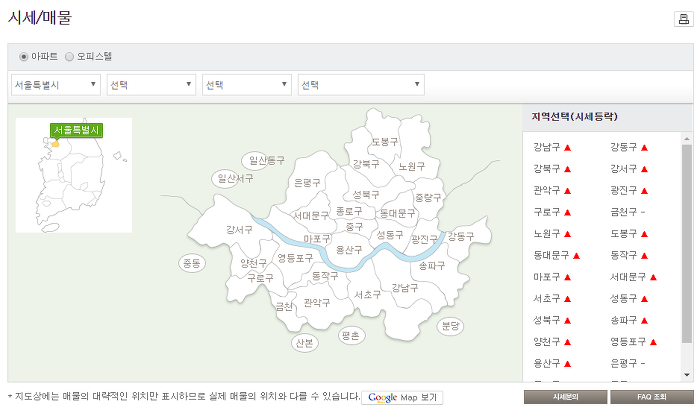Click 영등포구 on the Seoul map
Screen dimensions: 700x419
295,258
